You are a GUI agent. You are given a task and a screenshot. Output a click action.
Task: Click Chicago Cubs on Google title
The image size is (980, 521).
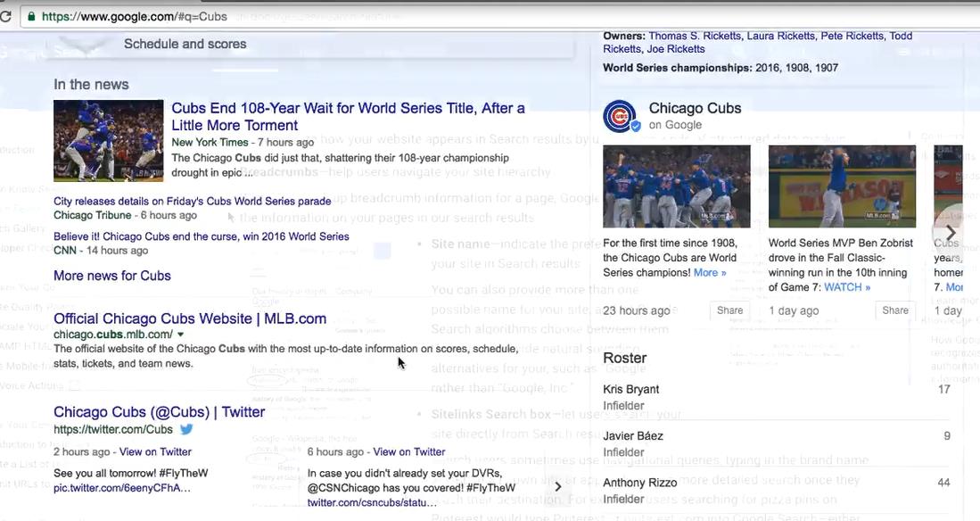695,108
